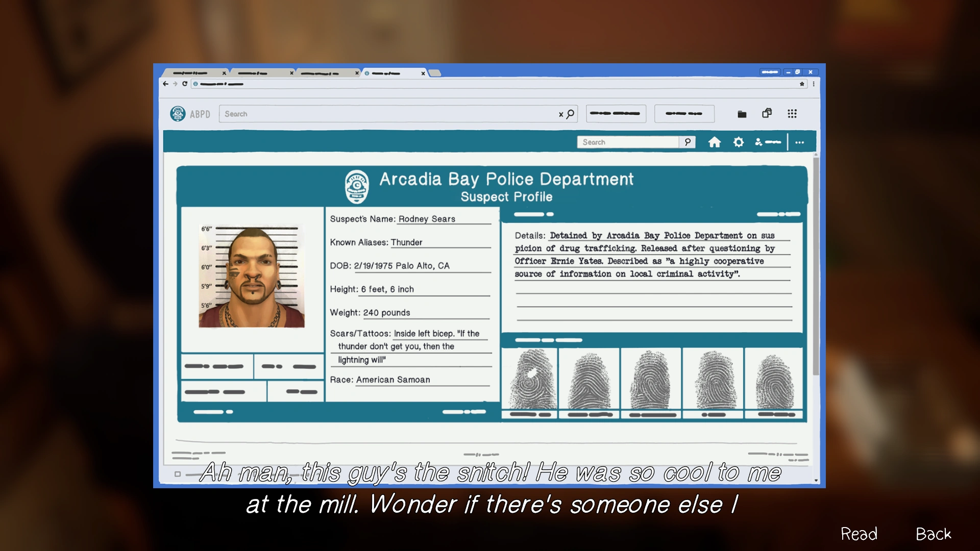The height and width of the screenshot is (551, 980).
Task: Click browser back arrow
Action: (165, 84)
